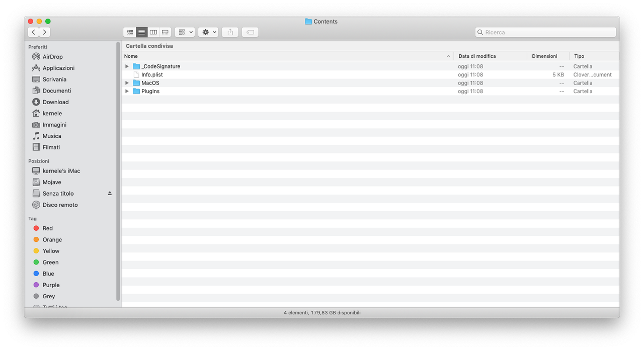
Task: Sort by the Tipo column header
Action: click(594, 56)
